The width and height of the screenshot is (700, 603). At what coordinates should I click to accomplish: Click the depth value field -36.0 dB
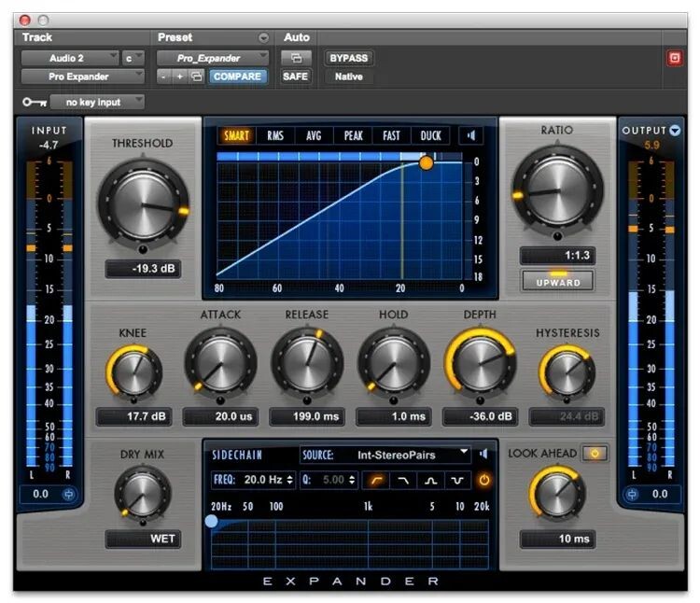[481, 416]
